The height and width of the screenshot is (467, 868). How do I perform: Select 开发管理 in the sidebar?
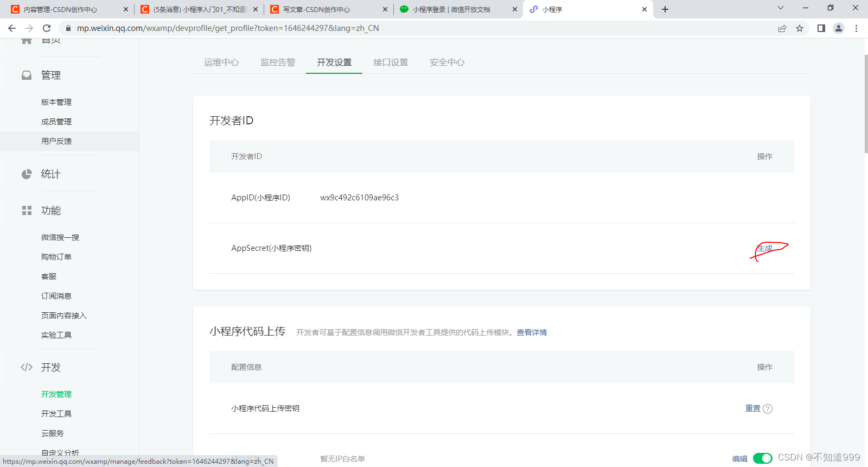tap(56, 394)
